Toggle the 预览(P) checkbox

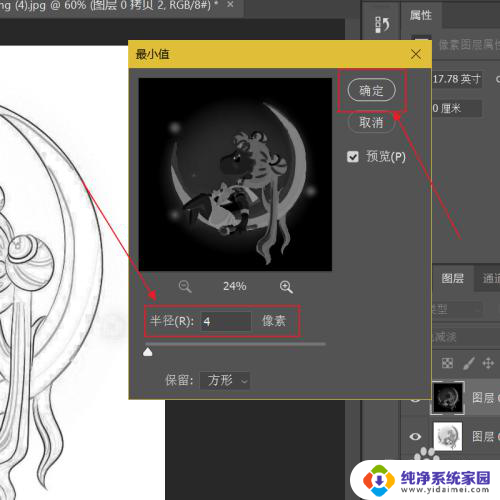pos(353,157)
